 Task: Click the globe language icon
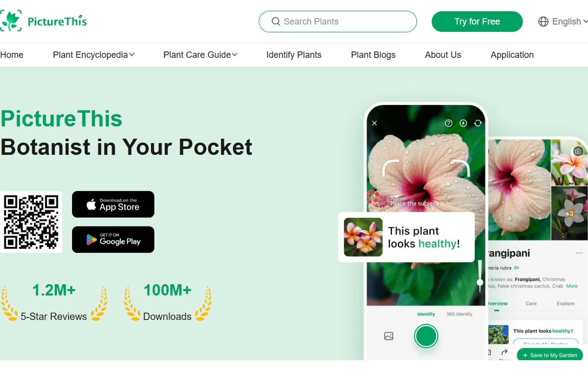543,22
